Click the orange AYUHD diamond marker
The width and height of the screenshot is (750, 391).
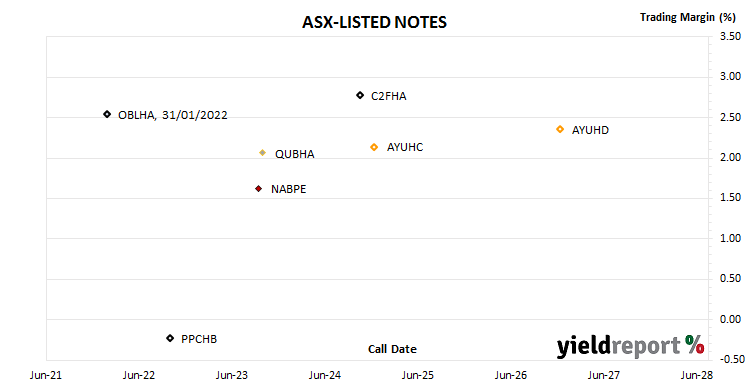pyautogui.click(x=560, y=129)
